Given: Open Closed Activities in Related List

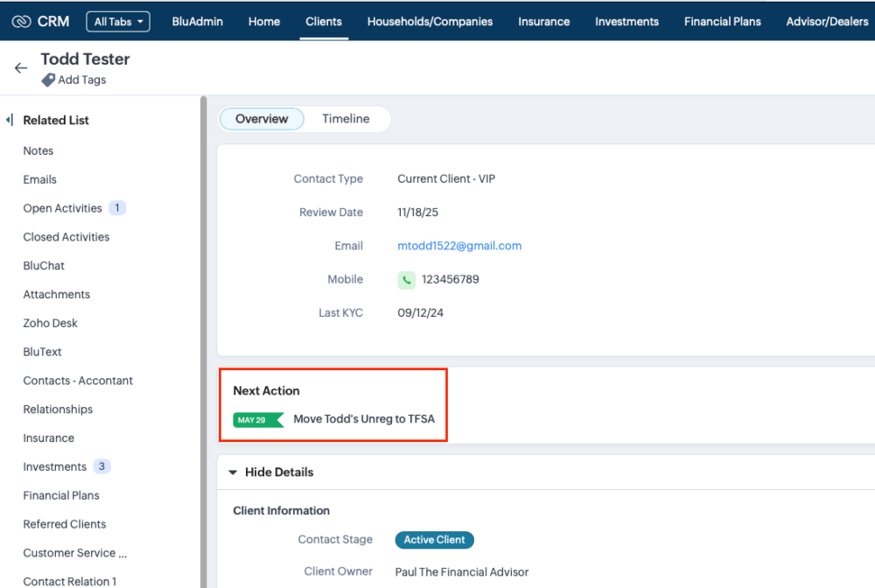Looking at the screenshot, I should point(66,237).
